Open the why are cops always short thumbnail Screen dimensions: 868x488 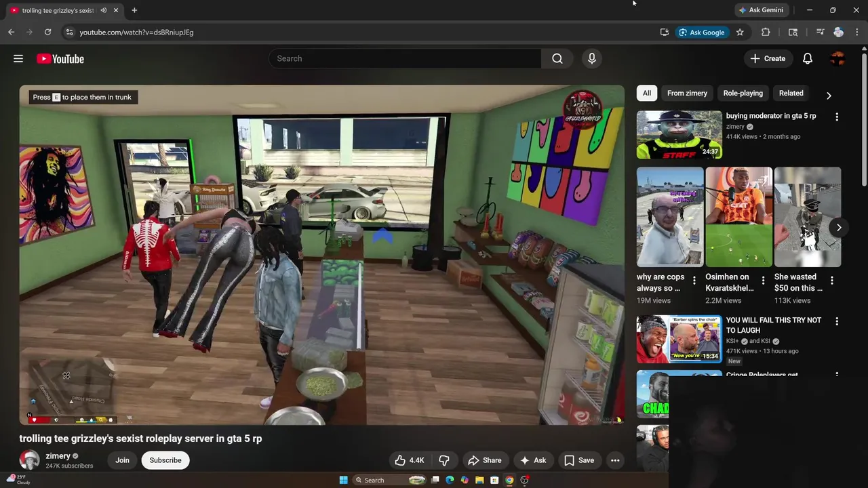[x=670, y=217]
